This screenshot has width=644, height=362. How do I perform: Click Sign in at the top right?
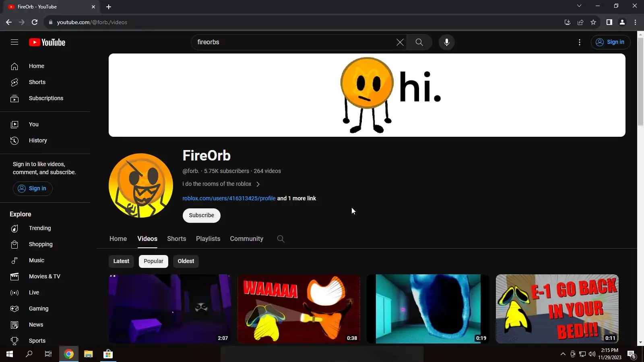coord(611,42)
